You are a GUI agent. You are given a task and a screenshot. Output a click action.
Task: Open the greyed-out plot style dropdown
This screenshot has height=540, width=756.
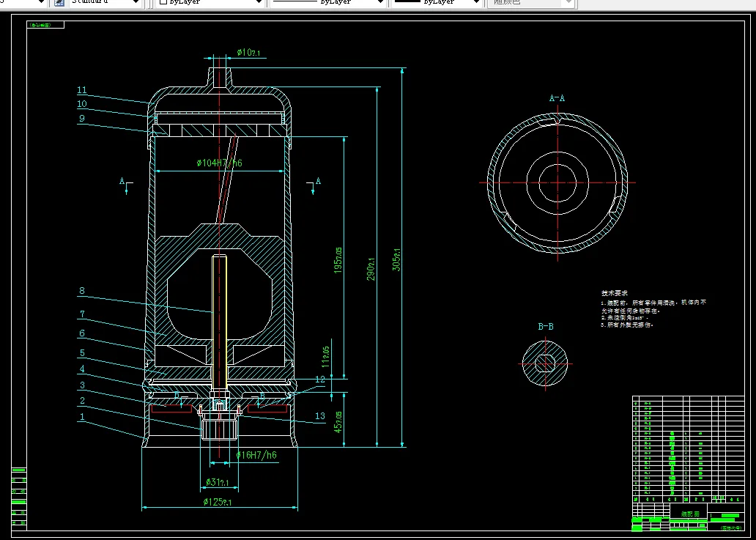tap(567, 3)
